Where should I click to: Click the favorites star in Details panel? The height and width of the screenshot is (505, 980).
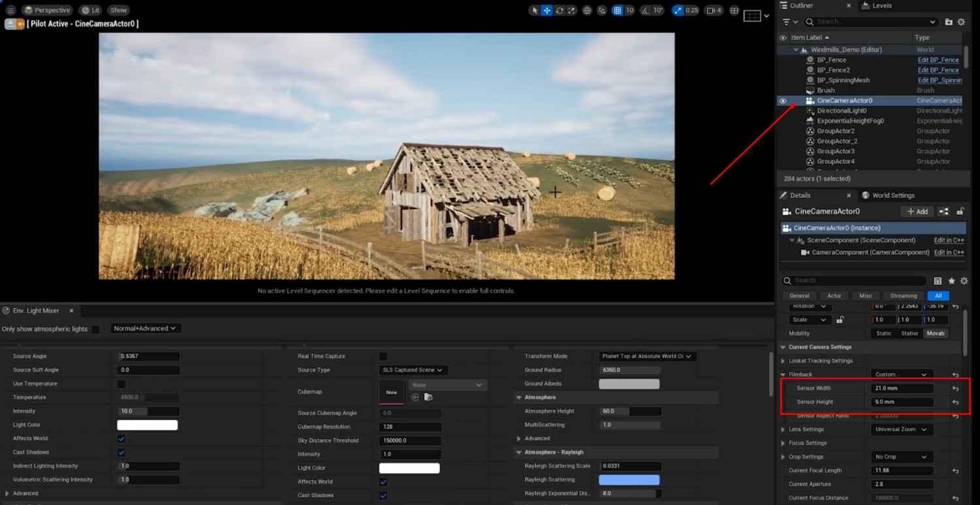pos(951,281)
